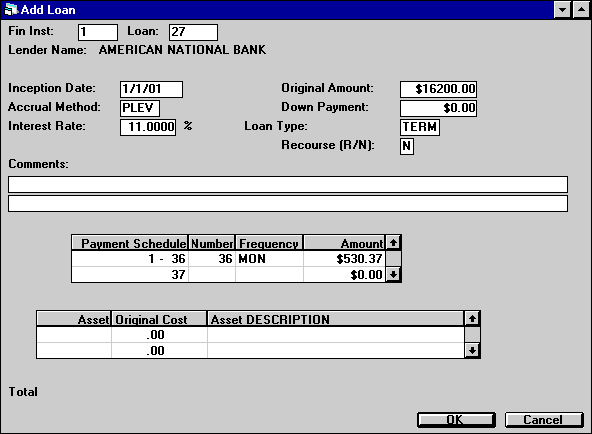Viewport: 592px width, 434px height.
Task: Click payment schedule scroll up arrow
Action: click(x=393, y=243)
